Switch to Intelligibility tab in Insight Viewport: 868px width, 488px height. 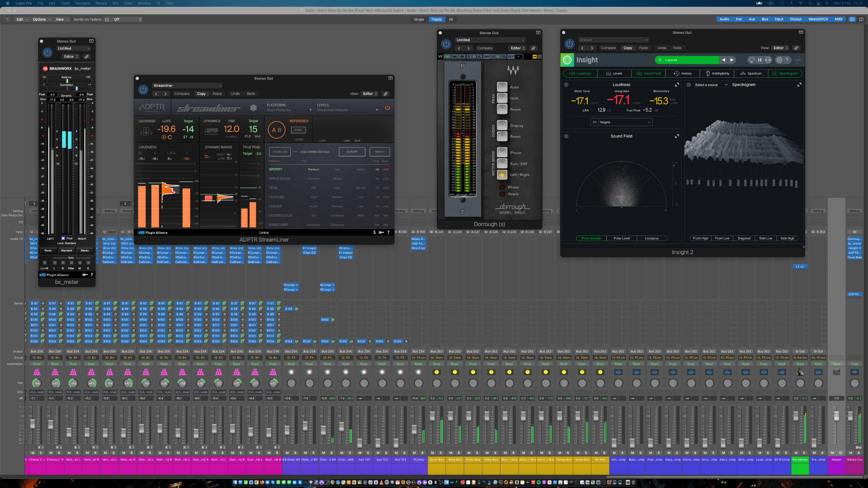[717, 73]
